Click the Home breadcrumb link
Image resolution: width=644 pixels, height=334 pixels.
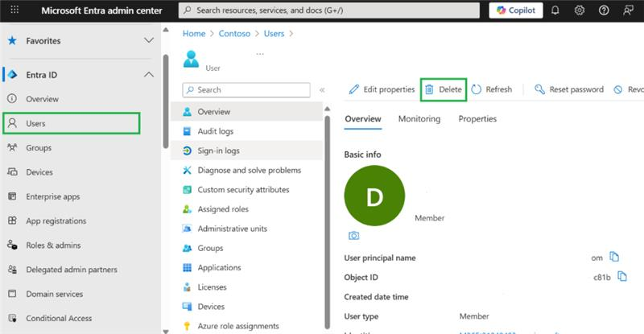click(194, 34)
